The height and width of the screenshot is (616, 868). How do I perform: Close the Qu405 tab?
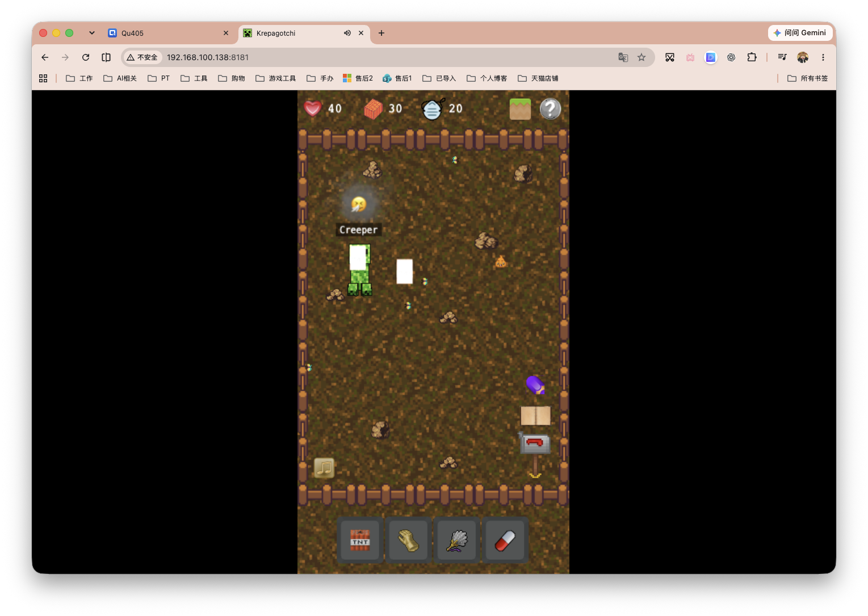(x=226, y=33)
